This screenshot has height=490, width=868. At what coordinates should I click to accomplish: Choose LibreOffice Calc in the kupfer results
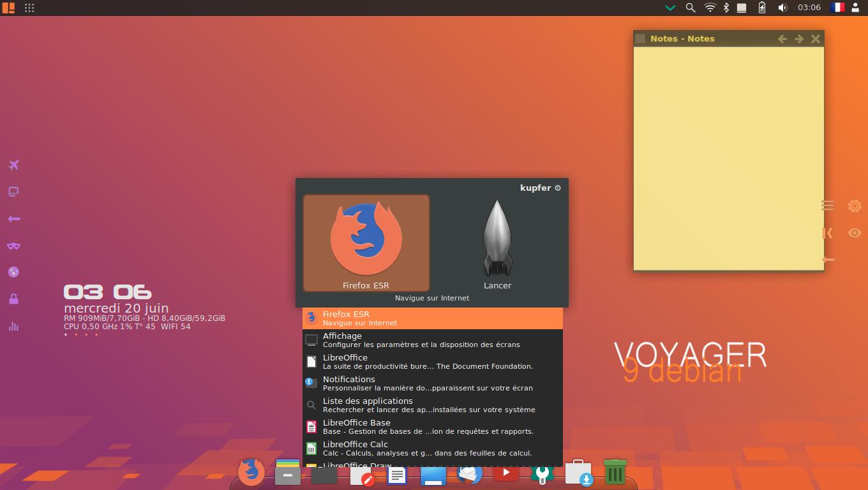pyautogui.click(x=433, y=448)
